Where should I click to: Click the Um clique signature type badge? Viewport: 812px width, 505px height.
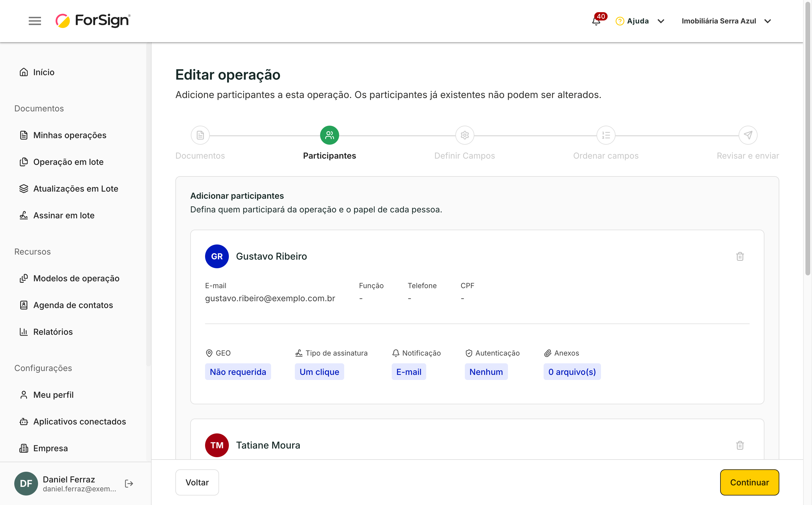tap(319, 371)
